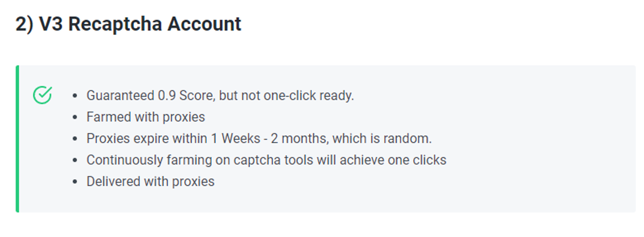The width and height of the screenshot is (644, 237).
Task: Click the "Continuously farming on captcha tools" line
Action: pos(267,160)
